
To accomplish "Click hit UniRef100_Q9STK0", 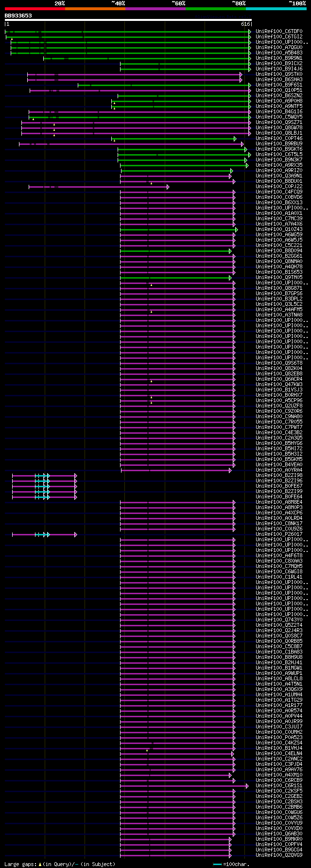I will tap(279, 74).
